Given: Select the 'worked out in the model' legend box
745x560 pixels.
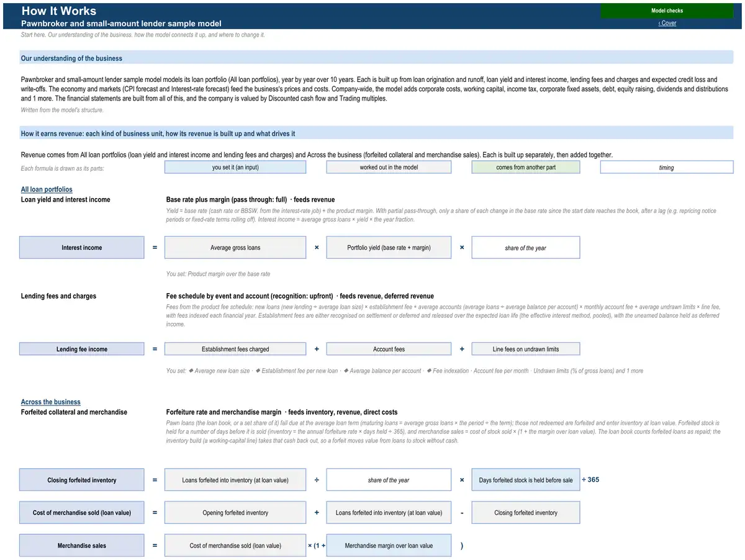Looking at the screenshot, I should click(389, 167).
